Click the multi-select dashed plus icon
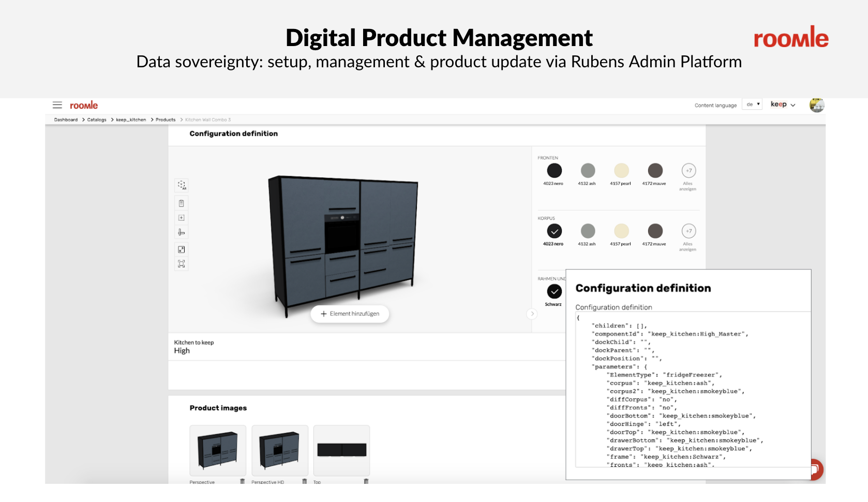 tap(182, 218)
